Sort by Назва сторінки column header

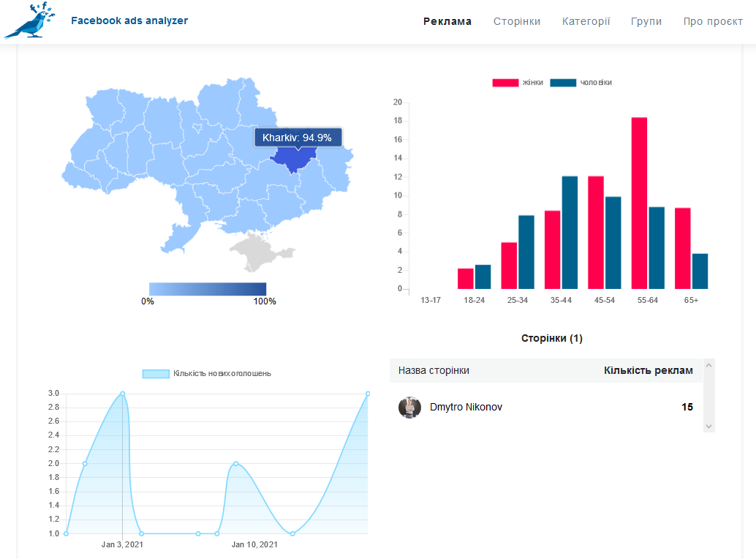pyautogui.click(x=434, y=370)
